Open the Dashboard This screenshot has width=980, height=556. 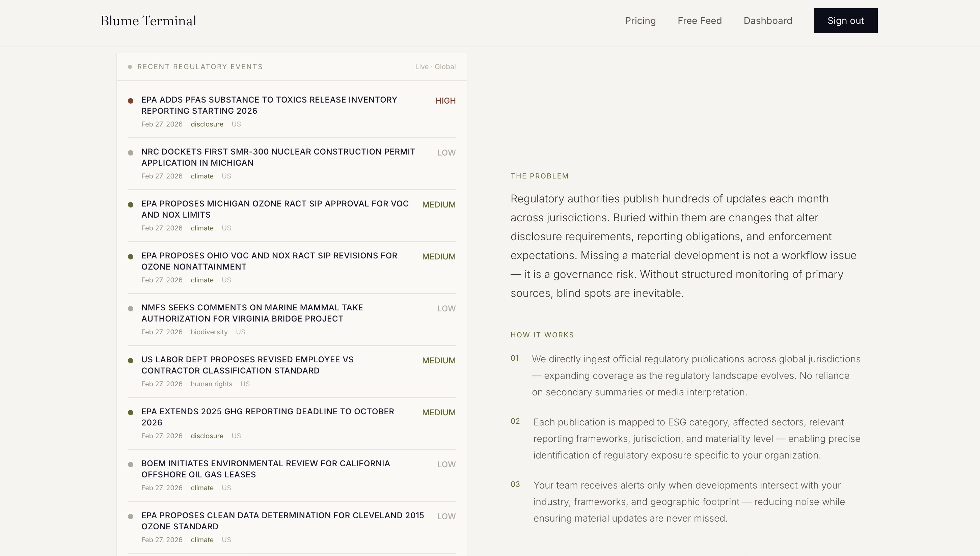coord(768,21)
